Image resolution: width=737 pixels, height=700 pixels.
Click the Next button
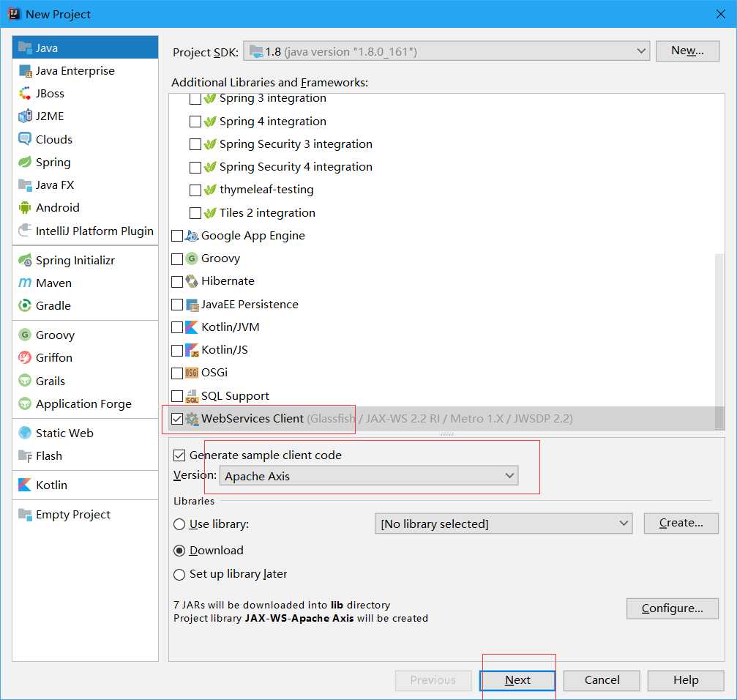point(517,680)
